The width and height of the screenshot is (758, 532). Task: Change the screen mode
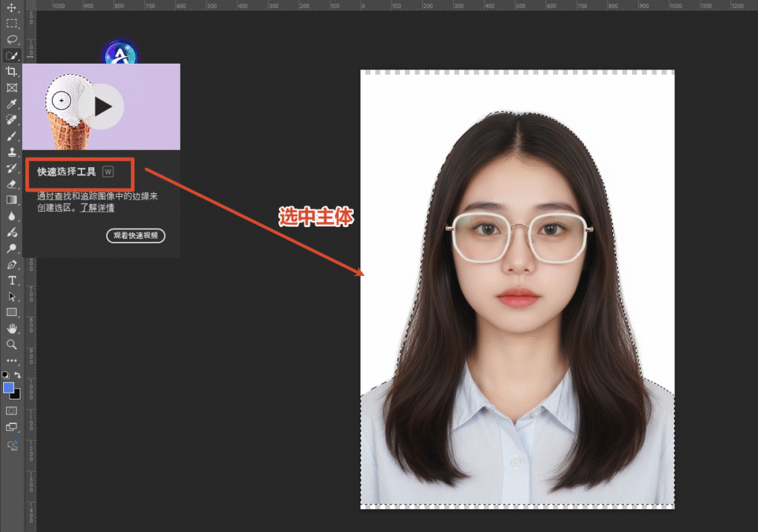pyautogui.click(x=12, y=427)
